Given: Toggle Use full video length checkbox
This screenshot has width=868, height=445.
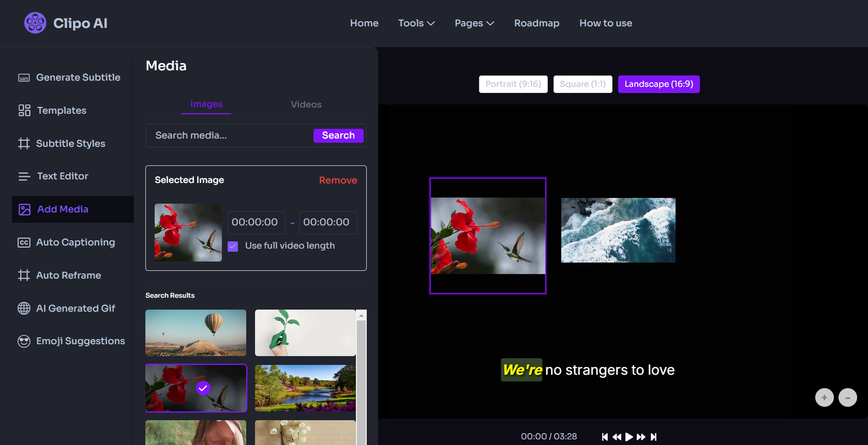Looking at the screenshot, I should 233,246.
